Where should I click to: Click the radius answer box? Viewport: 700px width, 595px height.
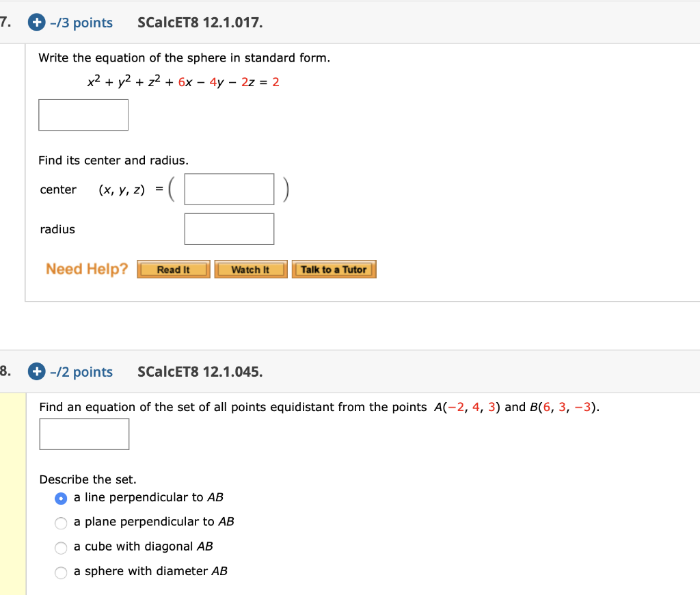(228, 228)
